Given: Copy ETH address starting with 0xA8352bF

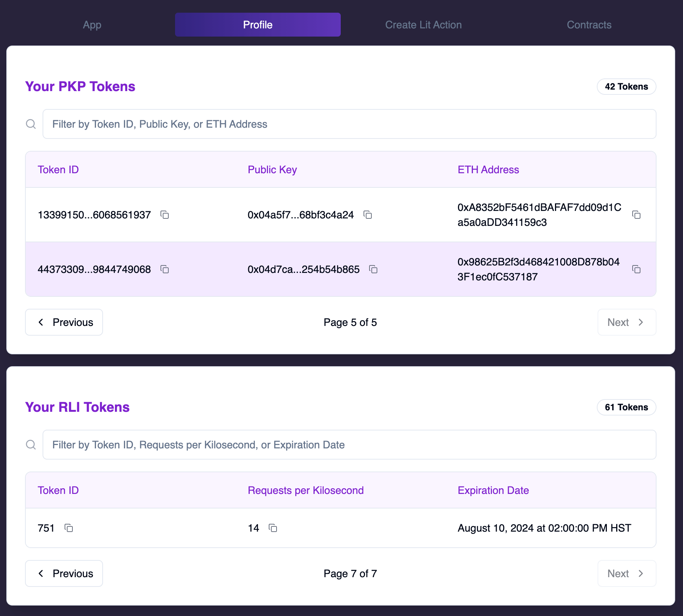Looking at the screenshot, I should 636,215.
